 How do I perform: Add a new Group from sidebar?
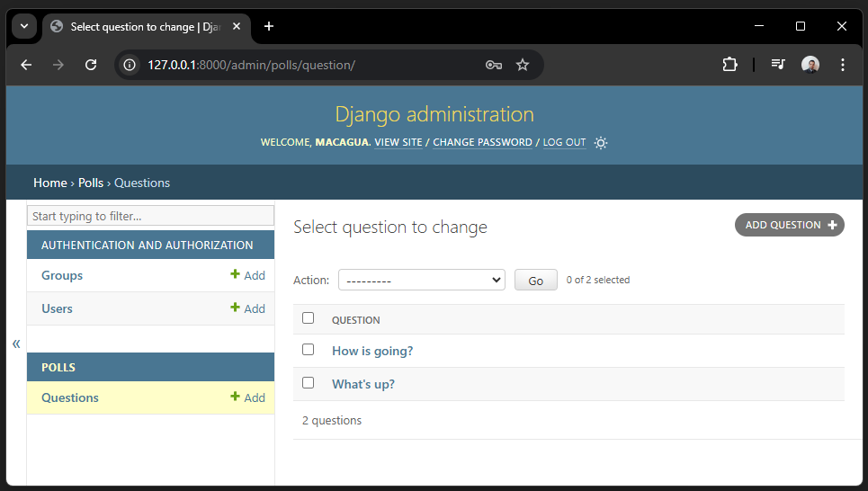247,275
